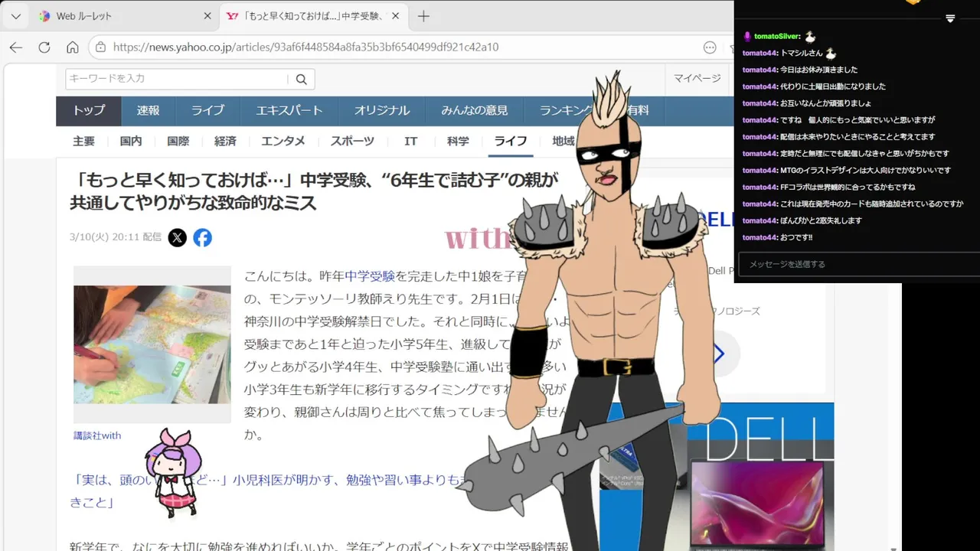The image size is (980, 551).
Task: View site information lock icon
Action: (100, 47)
